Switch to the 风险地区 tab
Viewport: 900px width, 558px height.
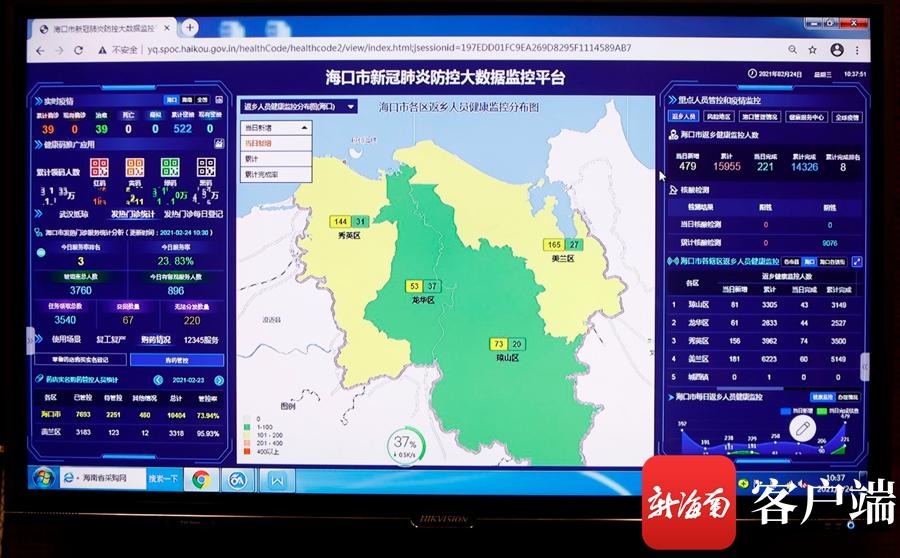click(719, 117)
